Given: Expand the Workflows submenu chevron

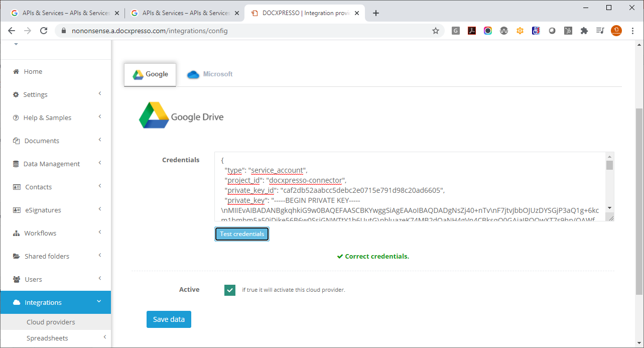Looking at the screenshot, I should point(100,232).
